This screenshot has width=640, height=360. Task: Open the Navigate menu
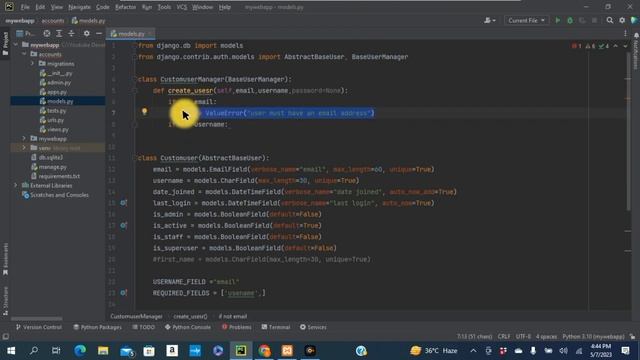pyautogui.click(x=79, y=7)
